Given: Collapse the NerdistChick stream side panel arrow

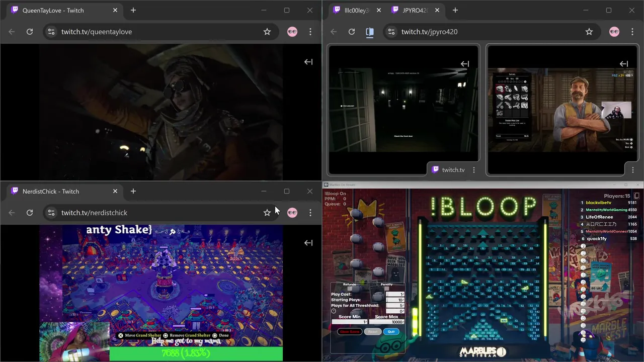Looking at the screenshot, I should tap(308, 243).
